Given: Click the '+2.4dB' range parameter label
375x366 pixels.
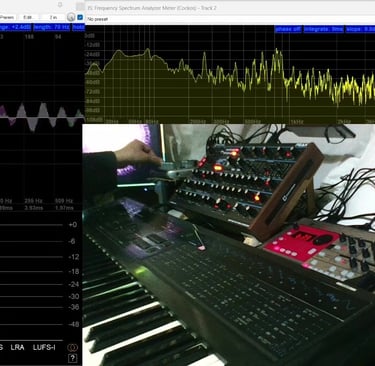Looking at the screenshot, I should 15,27.
